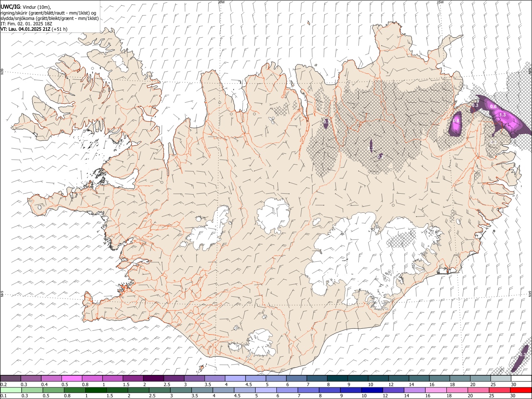This screenshot has width=532, height=399.
Task: Click the '30' label in the top legend row
Action: point(514,384)
